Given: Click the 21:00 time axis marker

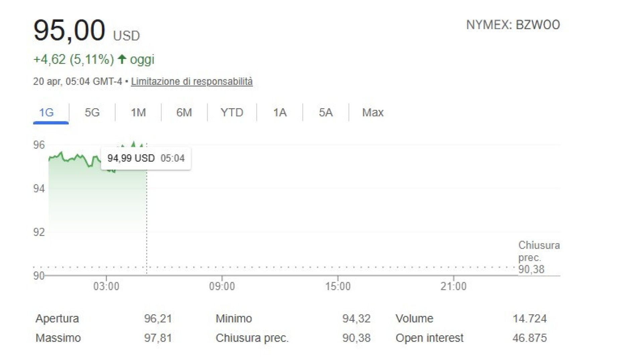Looking at the screenshot, I should click(453, 286).
